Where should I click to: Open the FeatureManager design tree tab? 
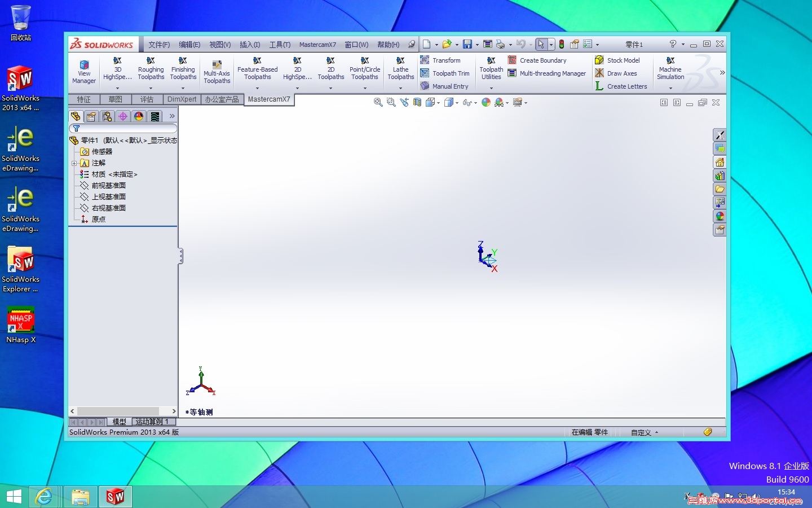coord(76,116)
